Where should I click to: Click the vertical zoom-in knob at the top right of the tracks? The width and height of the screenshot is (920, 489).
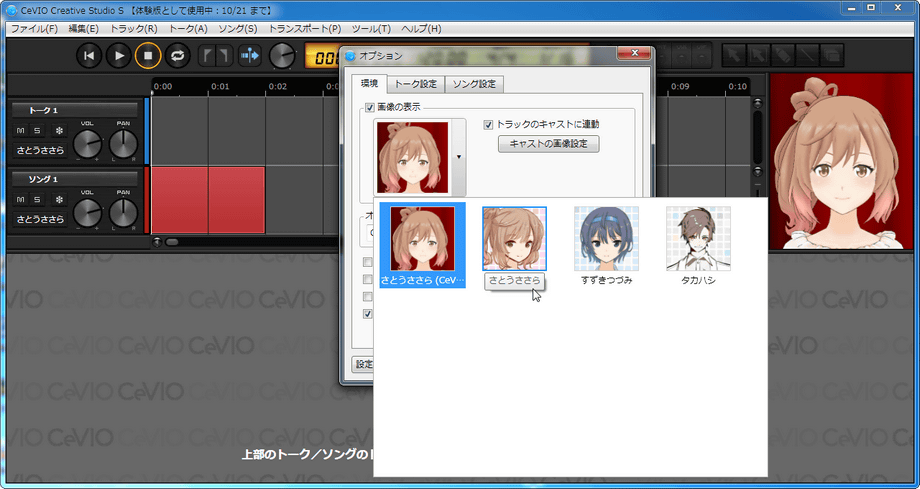tap(757, 103)
